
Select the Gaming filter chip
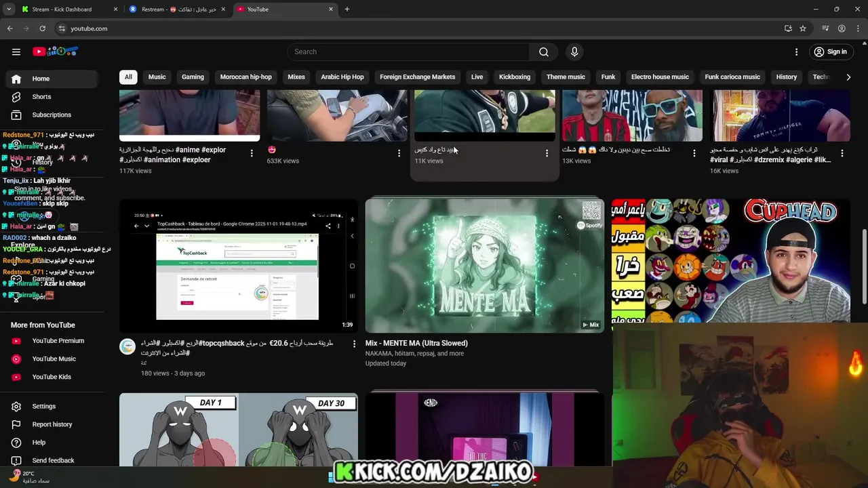[x=193, y=77]
